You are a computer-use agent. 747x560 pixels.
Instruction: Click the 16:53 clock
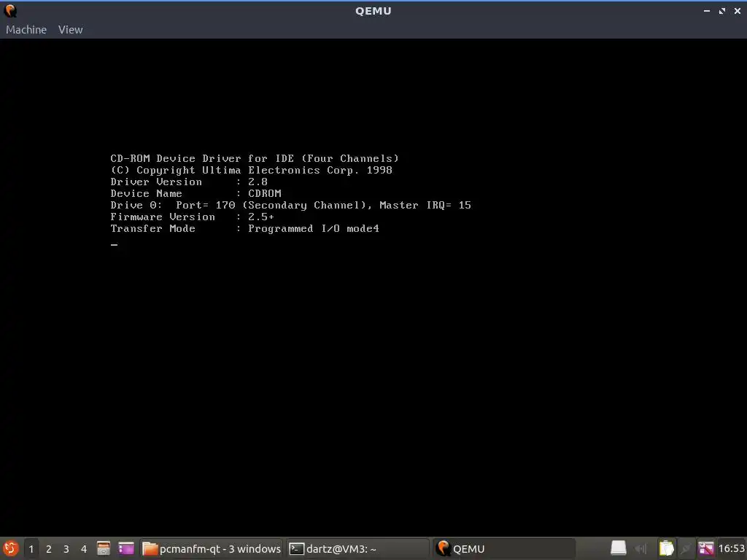point(731,548)
